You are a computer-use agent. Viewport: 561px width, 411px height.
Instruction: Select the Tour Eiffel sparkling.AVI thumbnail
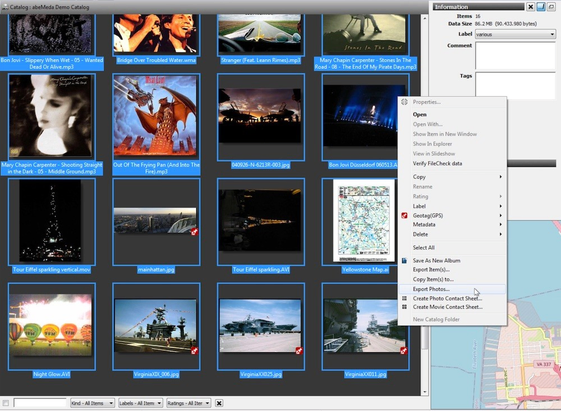260,222
